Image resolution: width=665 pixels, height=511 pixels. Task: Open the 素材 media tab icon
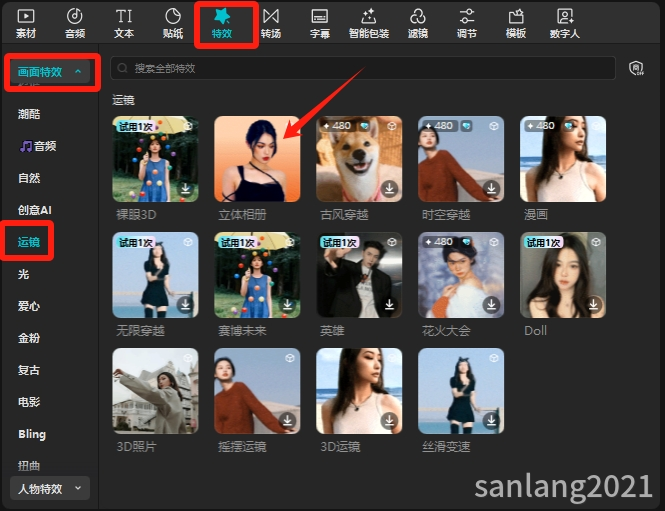(x=26, y=17)
